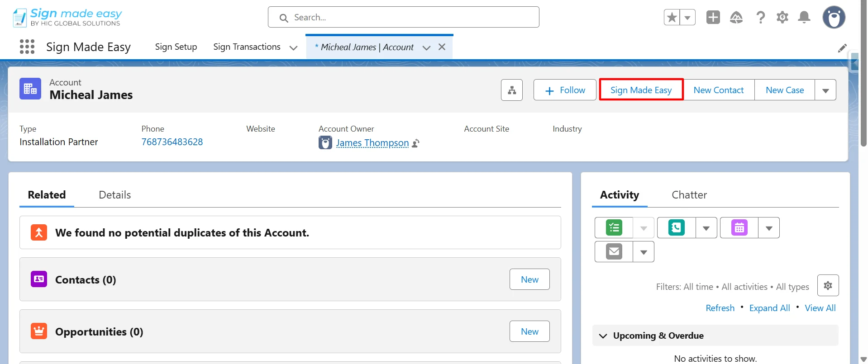This screenshot has height=364, width=868.
Task: Click the Favorites star icon
Action: point(672,17)
